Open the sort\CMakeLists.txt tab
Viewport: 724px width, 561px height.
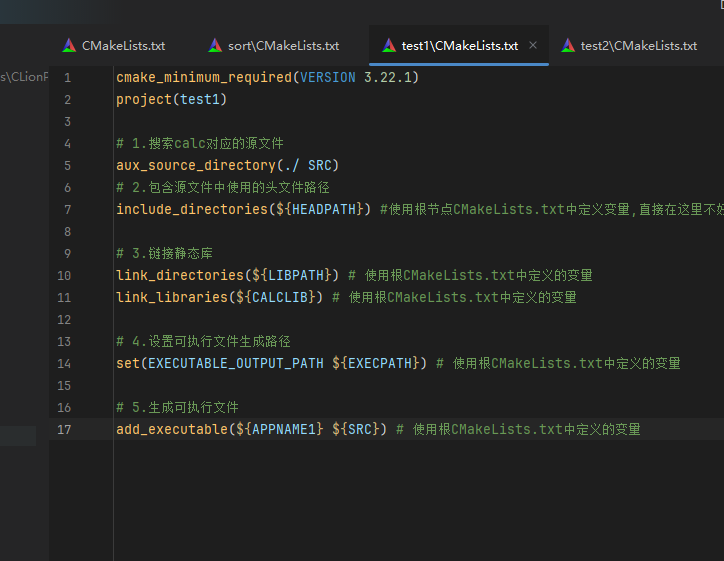[283, 46]
